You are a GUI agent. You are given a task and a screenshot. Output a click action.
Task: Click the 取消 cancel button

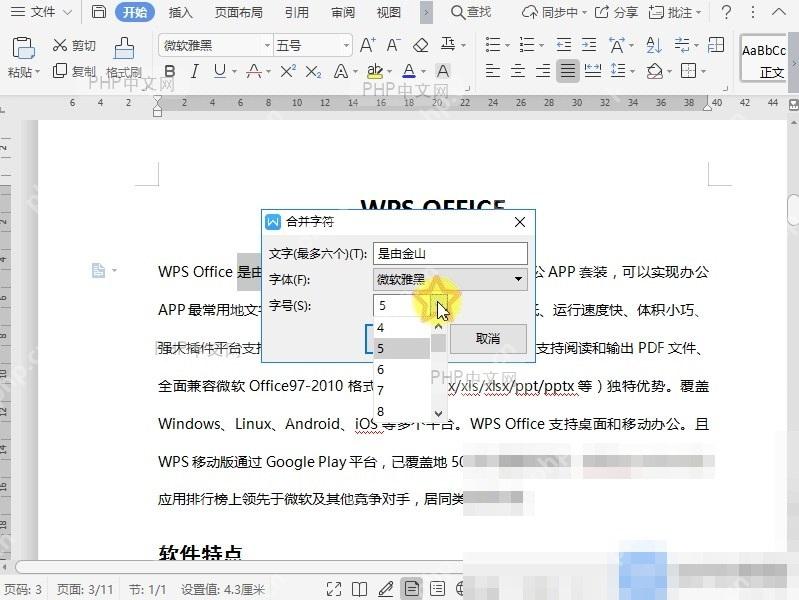pyautogui.click(x=488, y=338)
